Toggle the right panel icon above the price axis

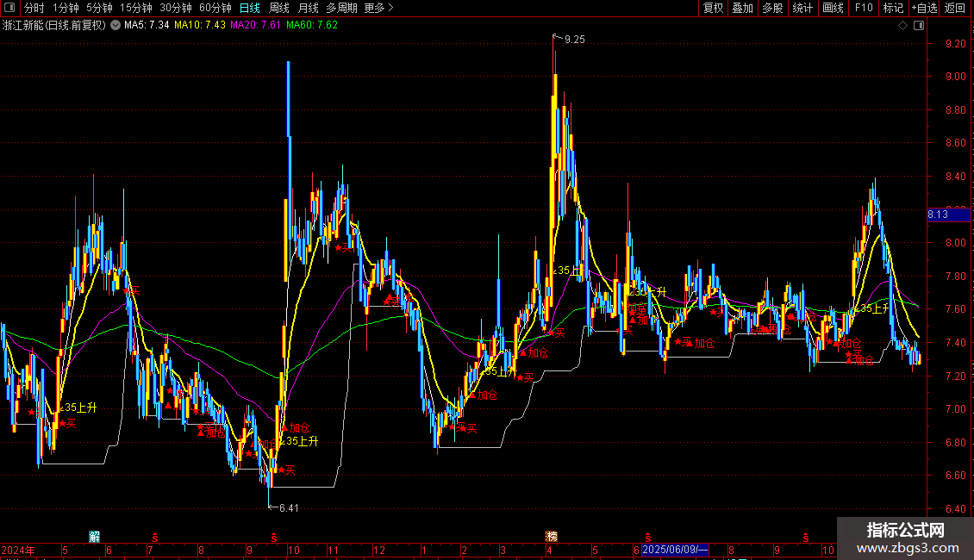(919, 26)
